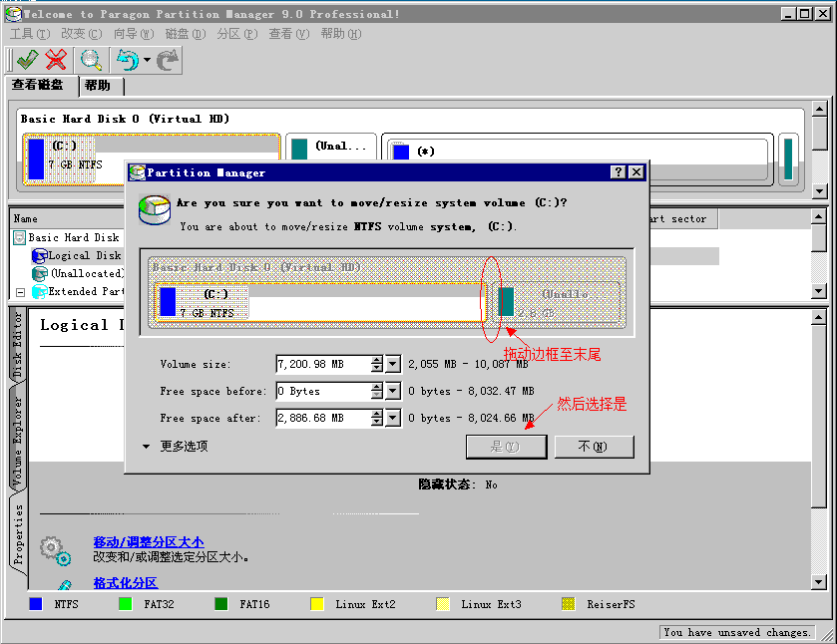Expand the 更多选项 (more options) section
Image resolution: width=837 pixels, height=644 pixels.
(x=147, y=447)
